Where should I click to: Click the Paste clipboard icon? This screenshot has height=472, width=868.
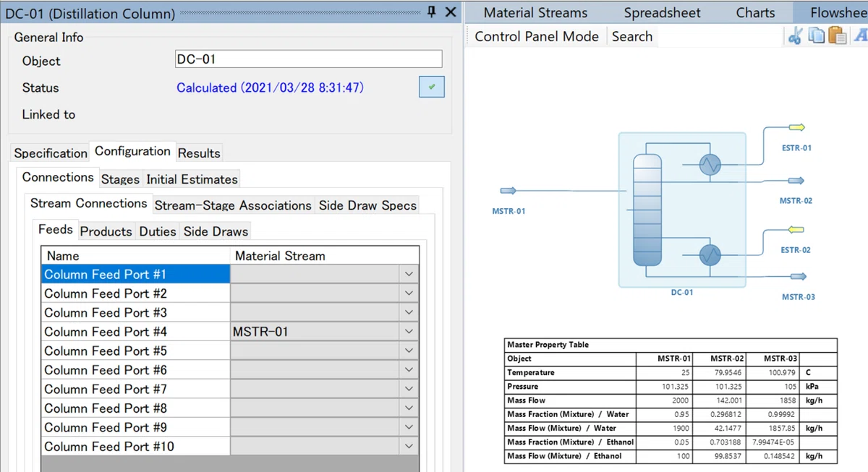click(x=838, y=36)
